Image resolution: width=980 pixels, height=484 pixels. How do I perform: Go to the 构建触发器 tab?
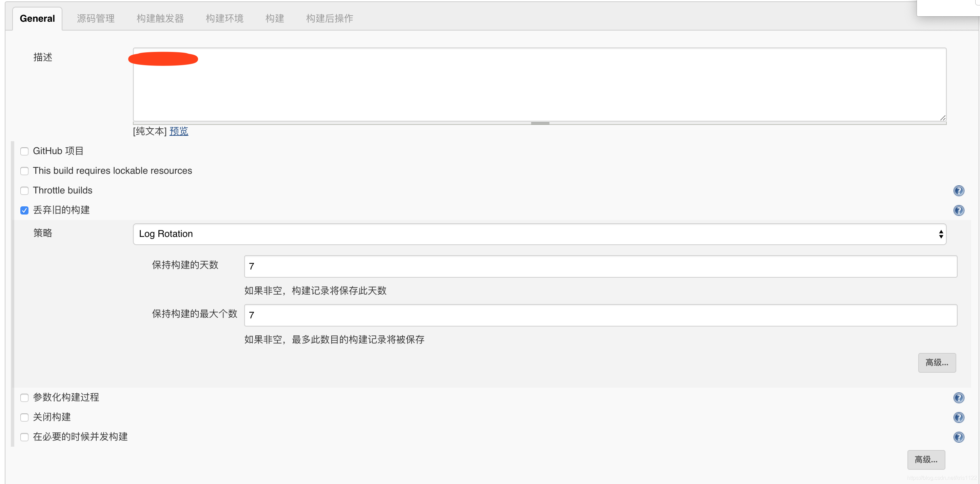(x=160, y=18)
